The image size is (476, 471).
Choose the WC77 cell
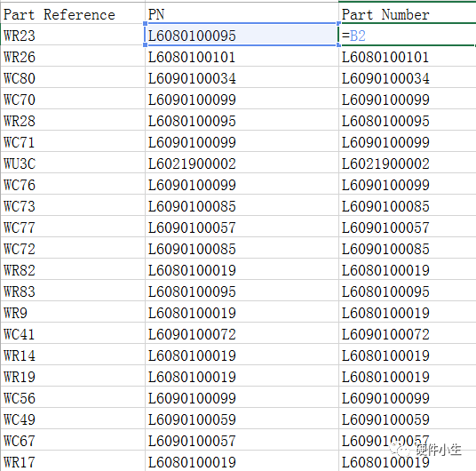coord(73,227)
